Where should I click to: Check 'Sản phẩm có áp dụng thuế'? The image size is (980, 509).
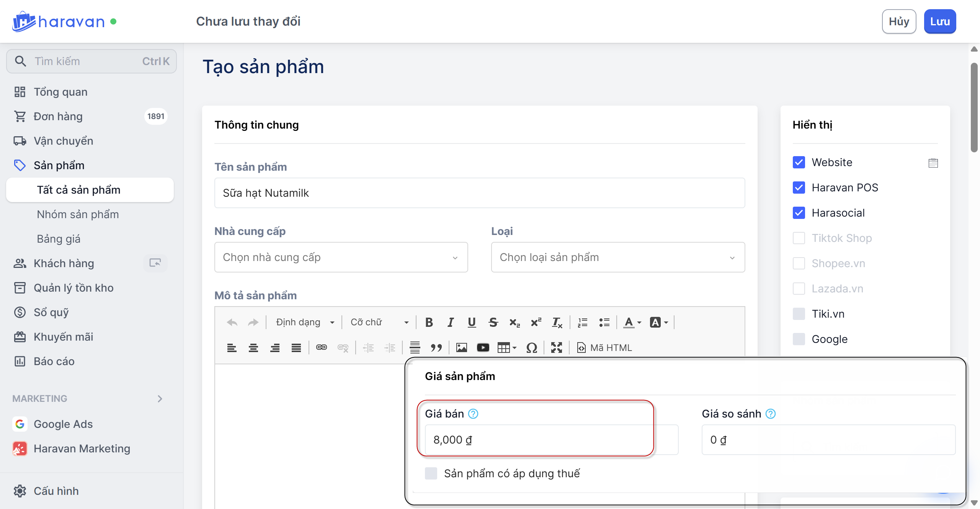(x=431, y=473)
